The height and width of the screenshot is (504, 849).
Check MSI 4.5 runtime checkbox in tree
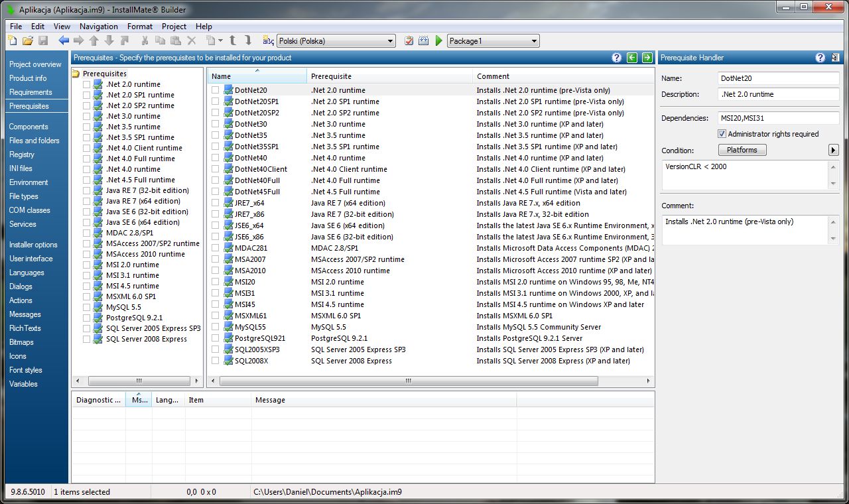86,286
